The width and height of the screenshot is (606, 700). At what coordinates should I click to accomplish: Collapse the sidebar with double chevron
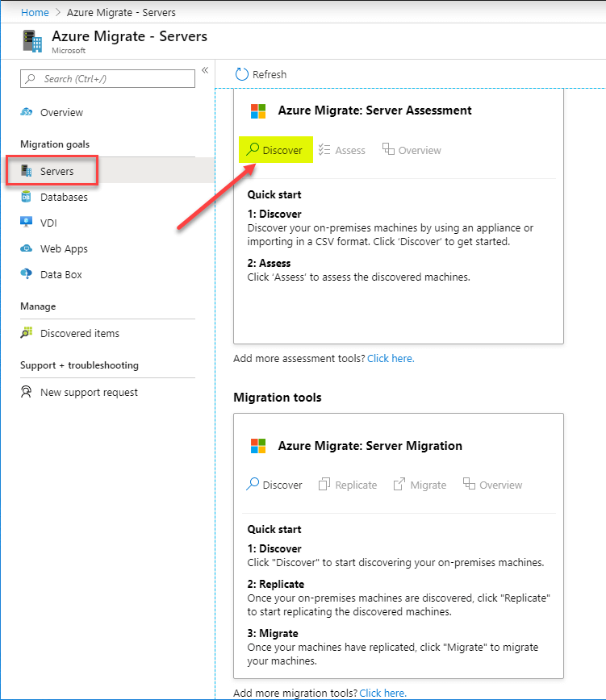point(205,70)
